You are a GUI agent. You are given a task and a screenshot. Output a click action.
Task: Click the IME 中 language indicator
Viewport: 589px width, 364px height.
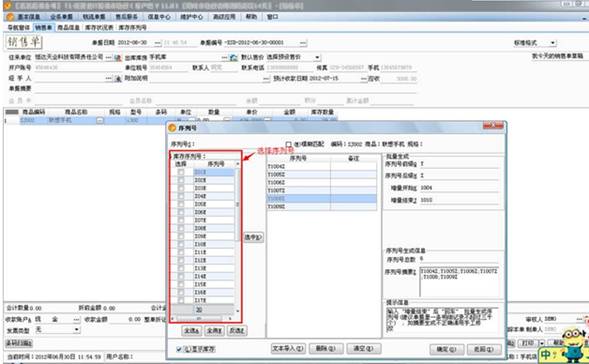[x=545, y=354]
